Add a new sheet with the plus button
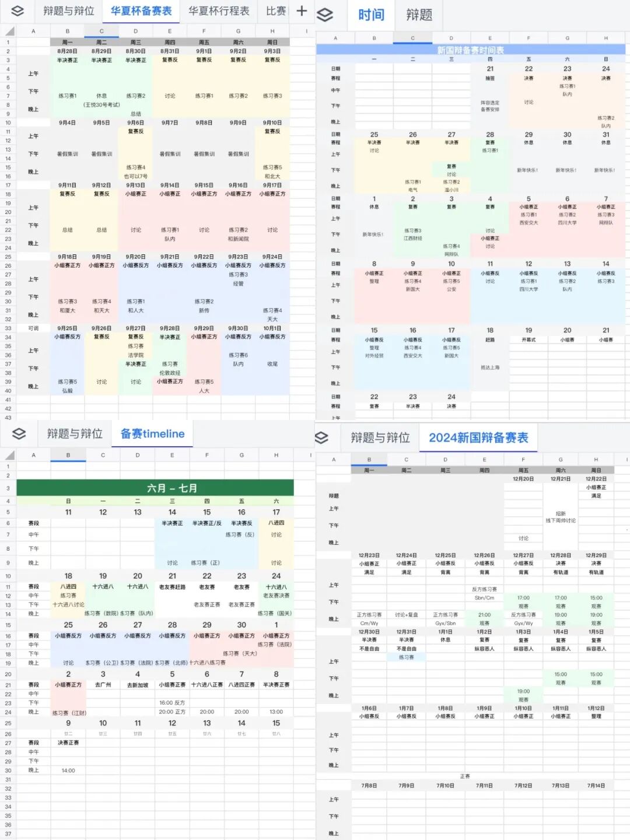Screen dimensions: 630x840 coord(302,9)
